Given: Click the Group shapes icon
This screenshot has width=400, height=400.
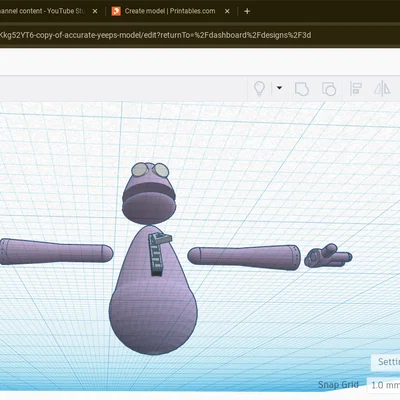Looking at the screenshot, I should pyautogui.click(x=302, y=89).
